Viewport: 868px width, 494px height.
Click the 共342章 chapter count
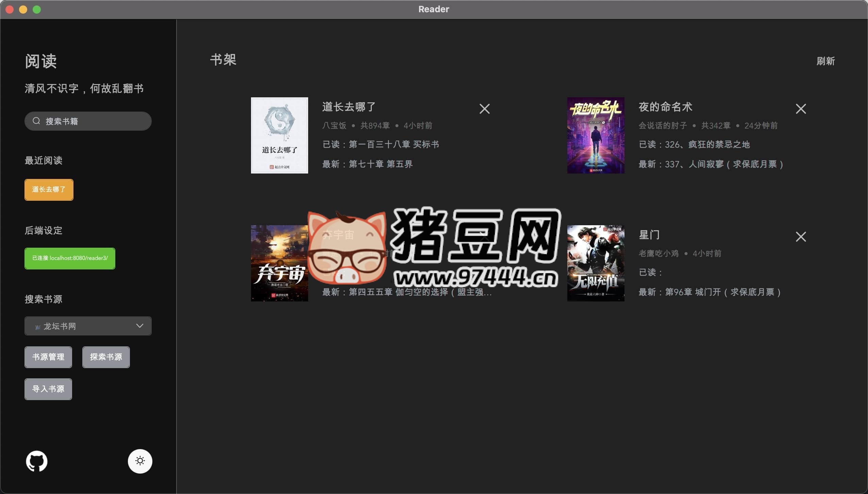coord(716,126)
